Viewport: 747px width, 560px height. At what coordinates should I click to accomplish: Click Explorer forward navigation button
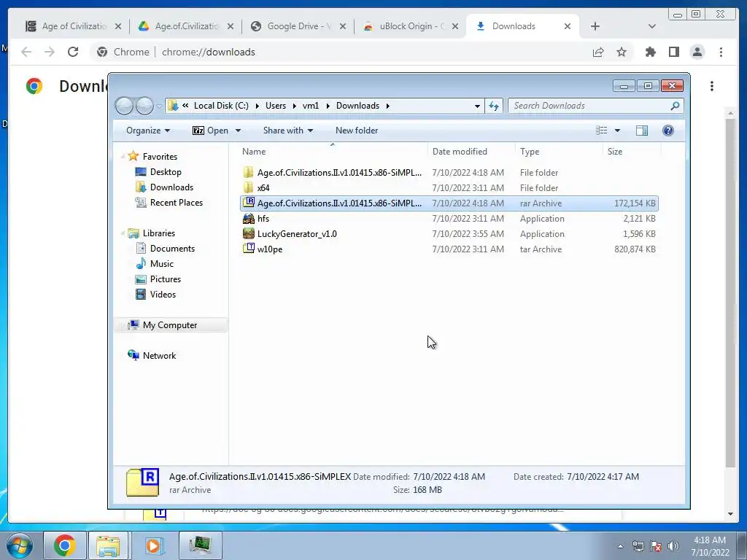[x=145, y=106]
